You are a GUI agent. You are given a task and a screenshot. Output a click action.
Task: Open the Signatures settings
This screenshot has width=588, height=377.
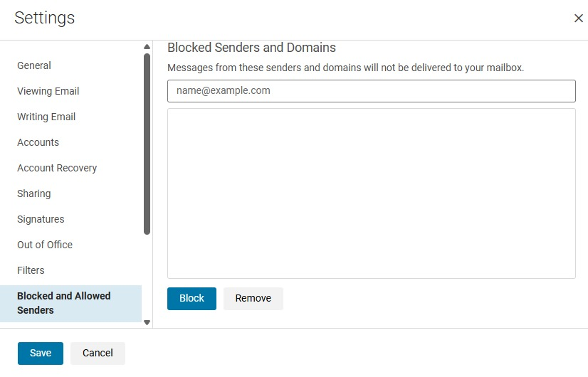tap(41, 219)
